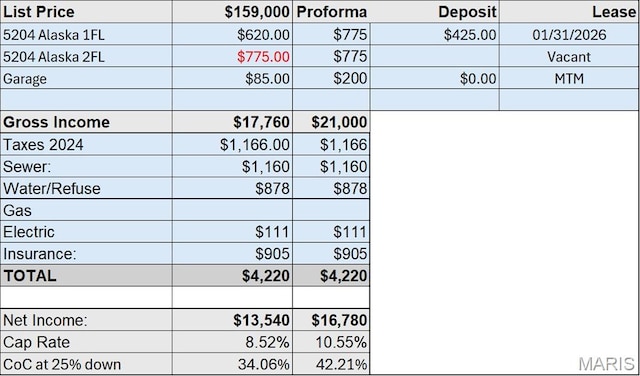Image resolution: width=640 pixels, height=376 pixels.
Task: Select the red $775.00 rent cell
Action: [232, 56]
